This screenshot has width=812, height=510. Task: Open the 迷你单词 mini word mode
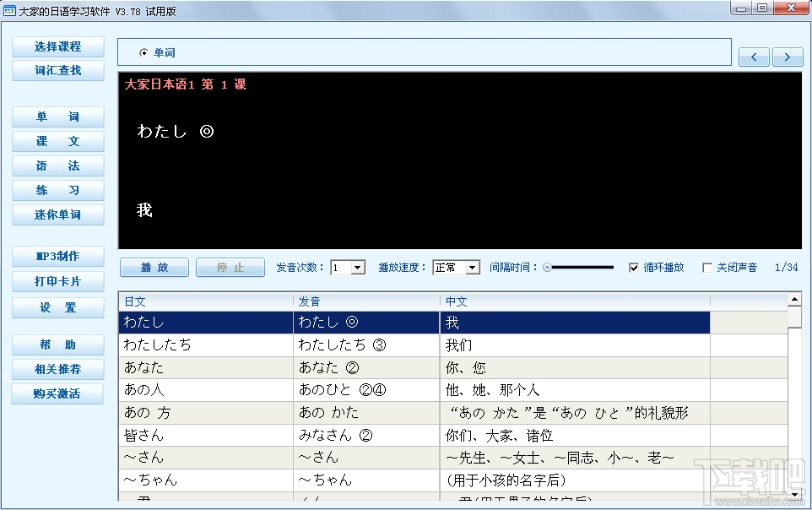coord(58,214)
